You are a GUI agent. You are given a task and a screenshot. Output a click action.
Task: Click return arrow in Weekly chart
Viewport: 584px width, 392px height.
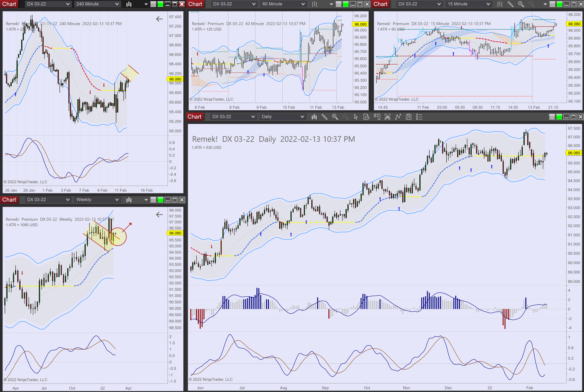click(159, 214)
